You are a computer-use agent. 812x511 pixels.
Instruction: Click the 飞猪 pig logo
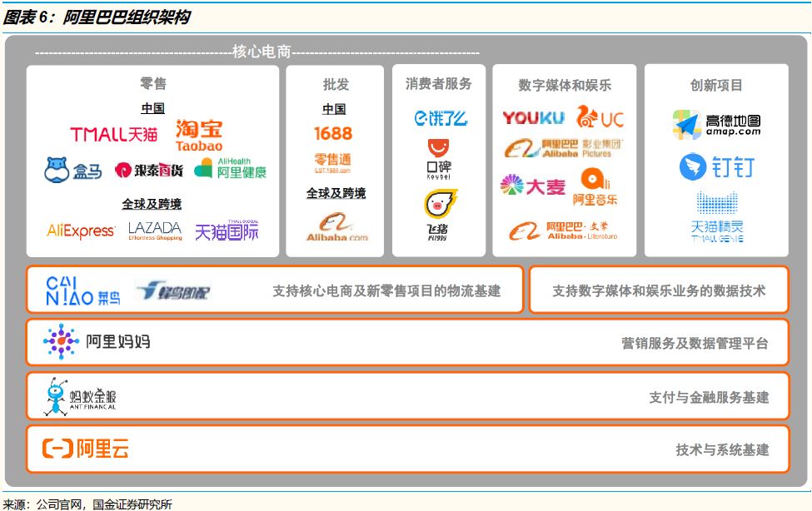pyautogui.click(x=439, y=215)
